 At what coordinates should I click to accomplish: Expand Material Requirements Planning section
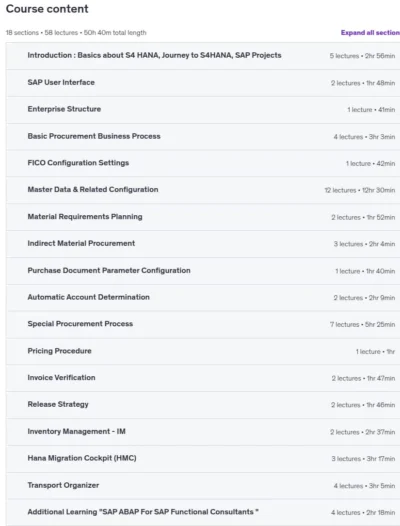coord(203,217)
